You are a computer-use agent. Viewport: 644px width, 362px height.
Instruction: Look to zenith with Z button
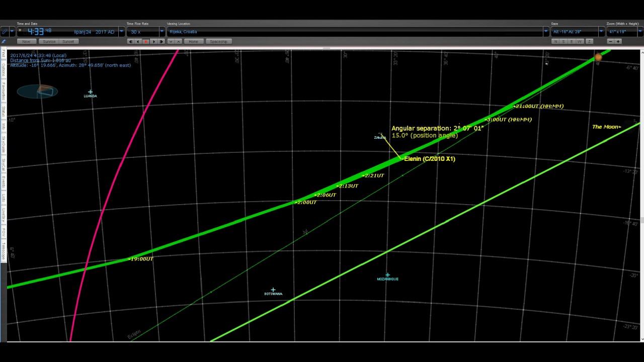click(589, 41)
